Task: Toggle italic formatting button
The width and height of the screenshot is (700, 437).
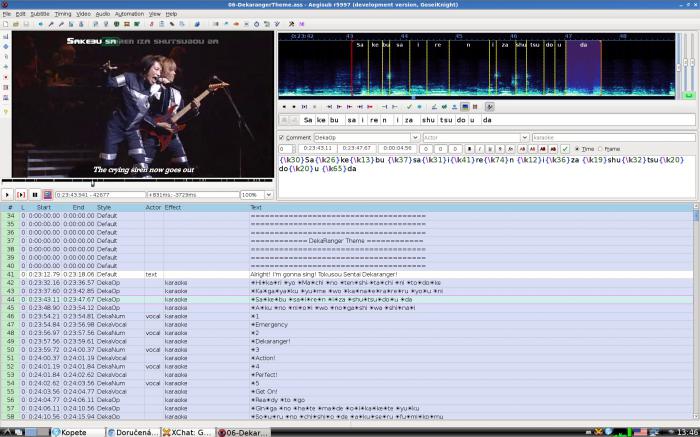Action: 479,149
